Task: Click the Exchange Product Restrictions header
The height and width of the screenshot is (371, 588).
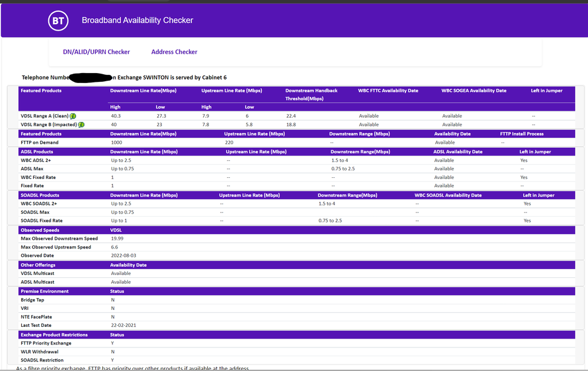Action: [54, 335]
